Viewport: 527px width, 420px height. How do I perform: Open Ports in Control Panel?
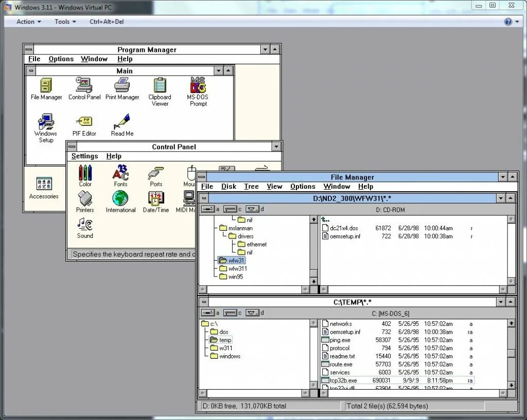click(156, 177)
